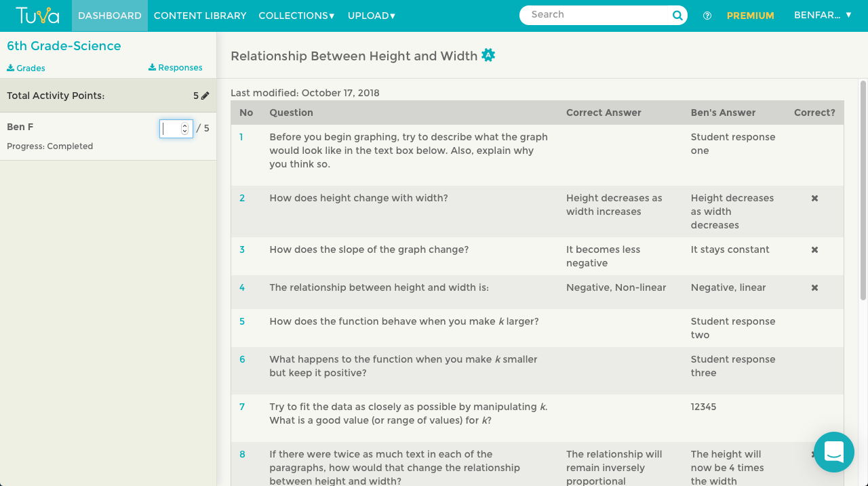The image size is (868, 486).
Task: Click 'Last modified: October 17, 2018' text
Action: pos(305,93)
